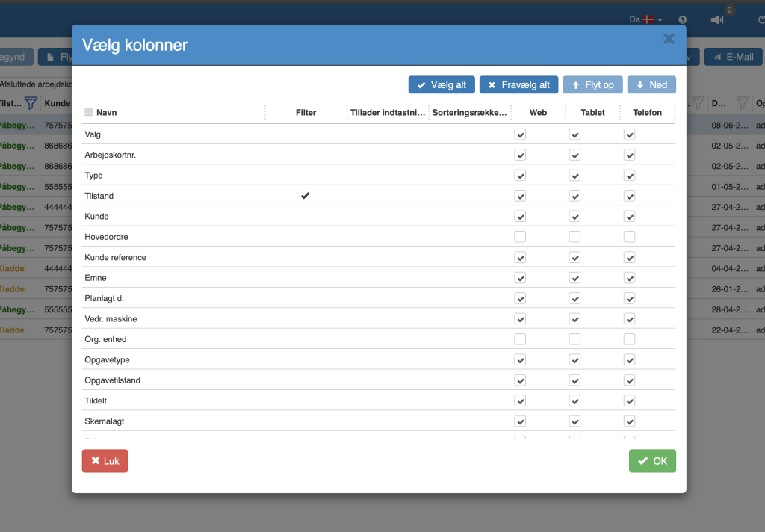Viewport: 765px width, 532px height.
Task: Enable the Telefon checkbox for Org. enhed
Action: click(x=629, y=339)
